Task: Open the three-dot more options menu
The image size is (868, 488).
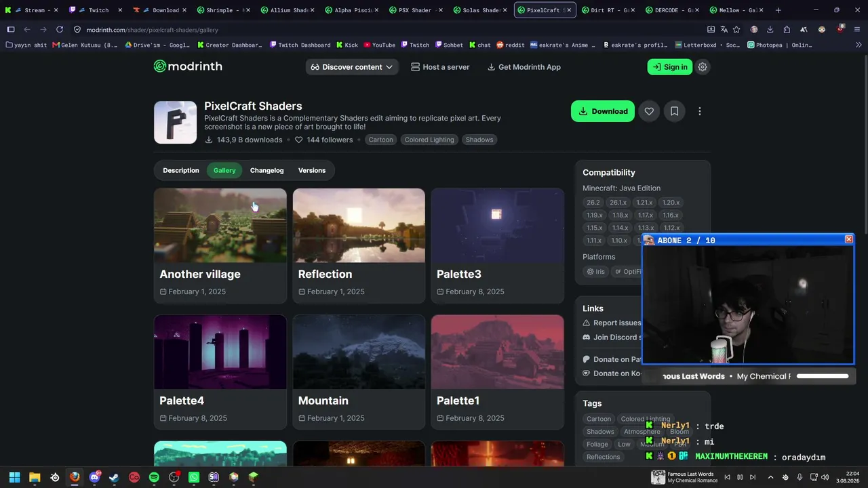Action: [x=700, y=111]
